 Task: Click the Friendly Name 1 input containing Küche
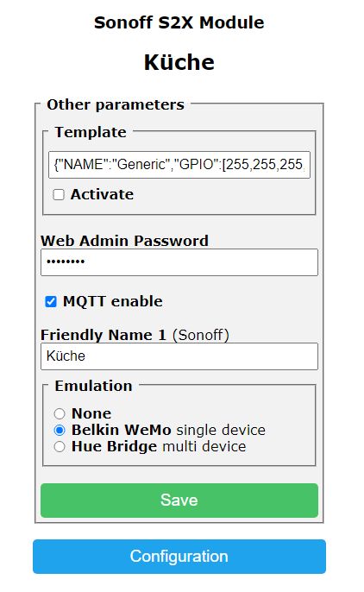tap(179, 356)
